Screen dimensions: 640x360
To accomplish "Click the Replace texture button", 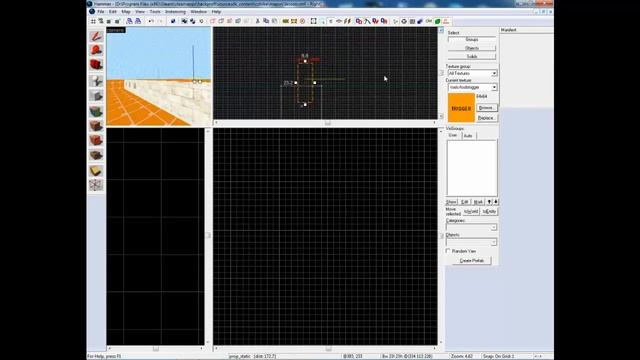I will pos(486,118).
